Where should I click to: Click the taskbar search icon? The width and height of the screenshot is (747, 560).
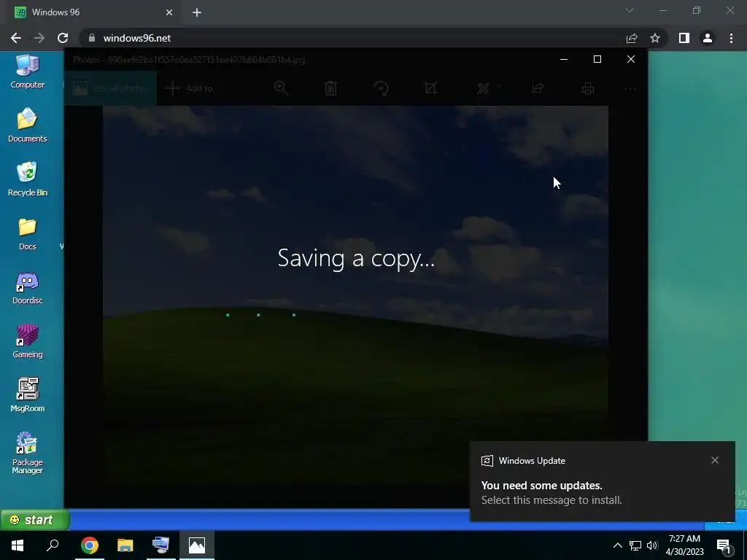[x=53, y=545]
